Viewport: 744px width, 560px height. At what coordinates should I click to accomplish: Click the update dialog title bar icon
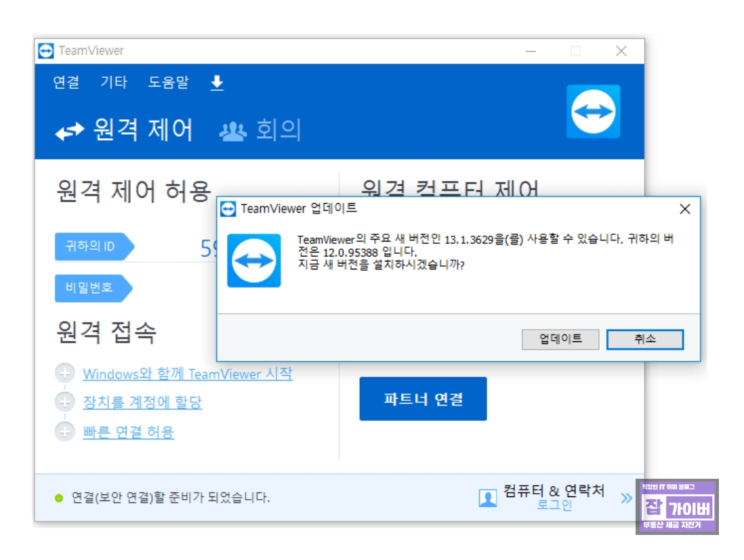[x=228, y=209]
